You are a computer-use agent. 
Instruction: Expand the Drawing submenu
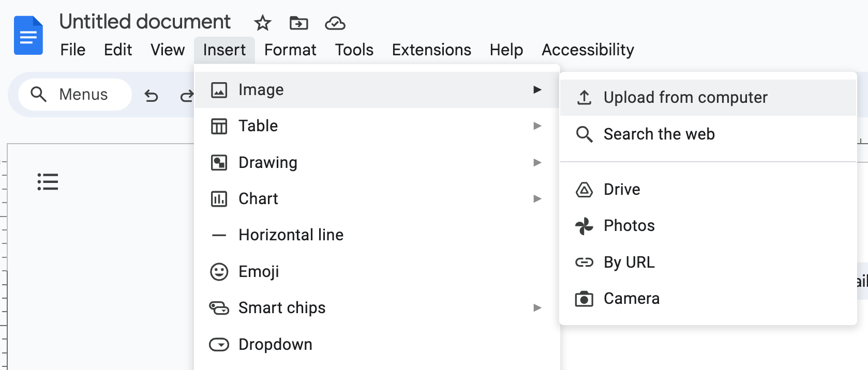click(377, 163)
